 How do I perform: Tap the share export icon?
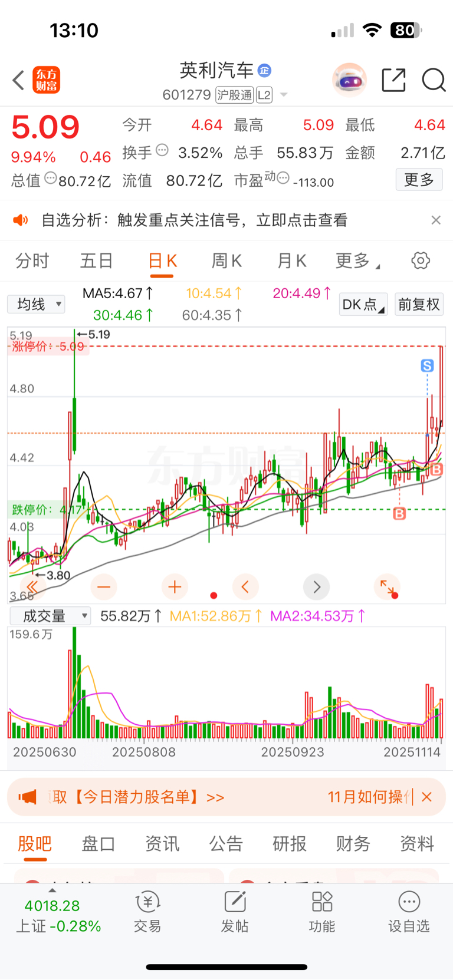click(x=393, y=80)
